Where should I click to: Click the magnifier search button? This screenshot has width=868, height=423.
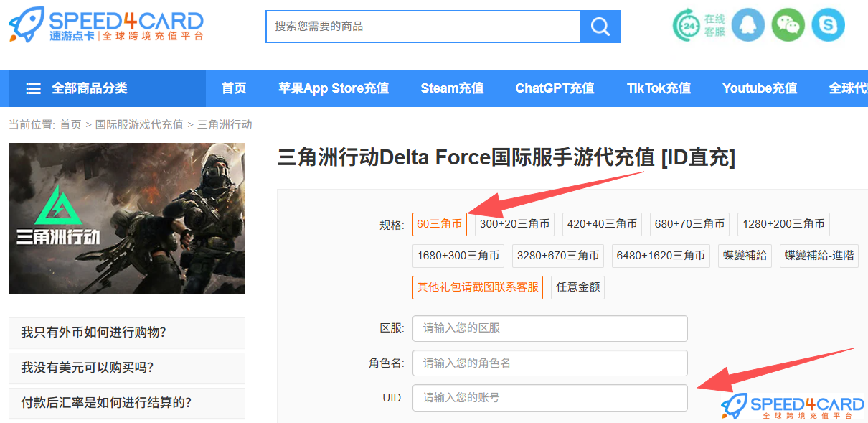[x=600, y=27]
